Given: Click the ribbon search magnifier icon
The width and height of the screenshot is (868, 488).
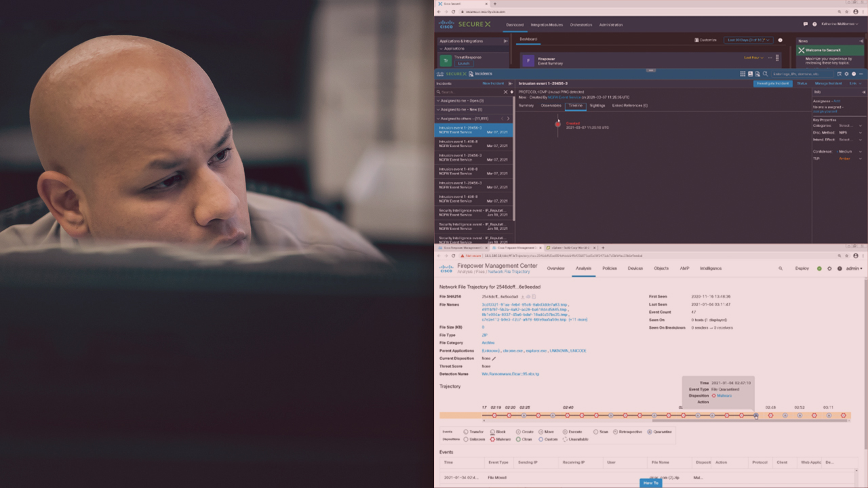Looking at the screenshot, I should point(766,74).
